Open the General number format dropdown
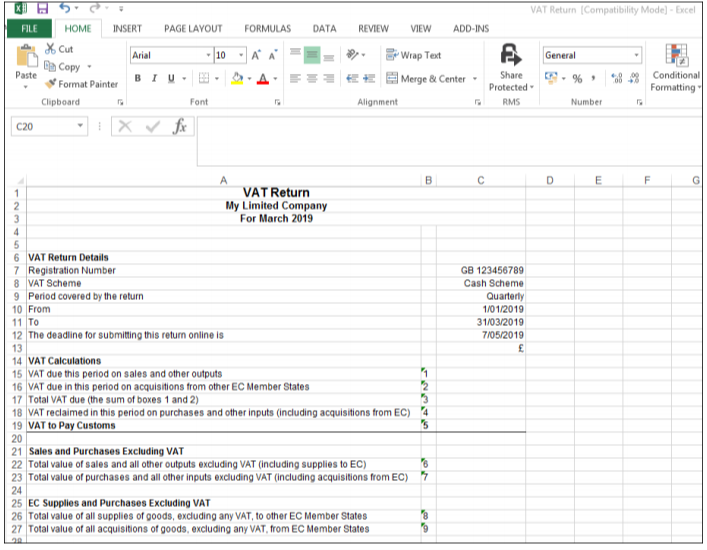The width and height of the screenshot is (707, 550). [x=636, y=55]
